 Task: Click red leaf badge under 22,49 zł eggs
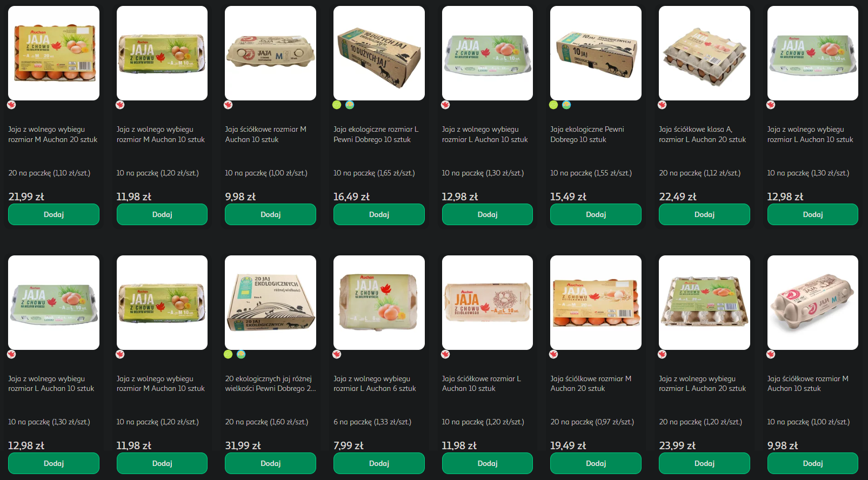(662, 105)
